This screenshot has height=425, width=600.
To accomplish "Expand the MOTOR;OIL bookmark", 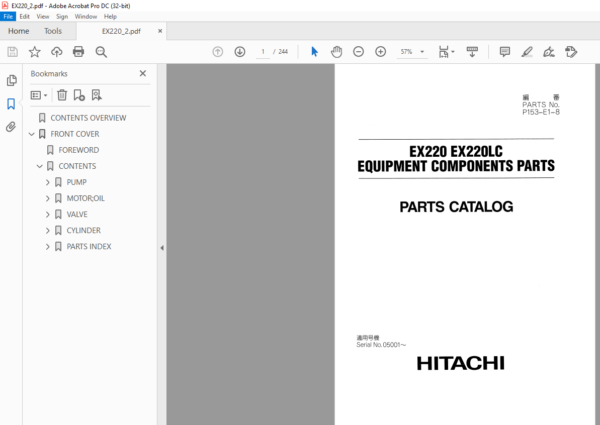I will (47, 199).
